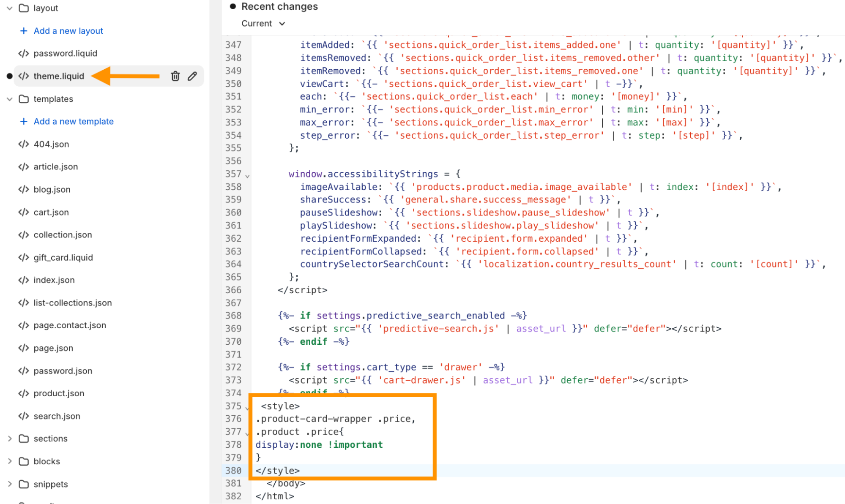
Task: Click the code icon beside cart.json
Action: pos(23,212)
